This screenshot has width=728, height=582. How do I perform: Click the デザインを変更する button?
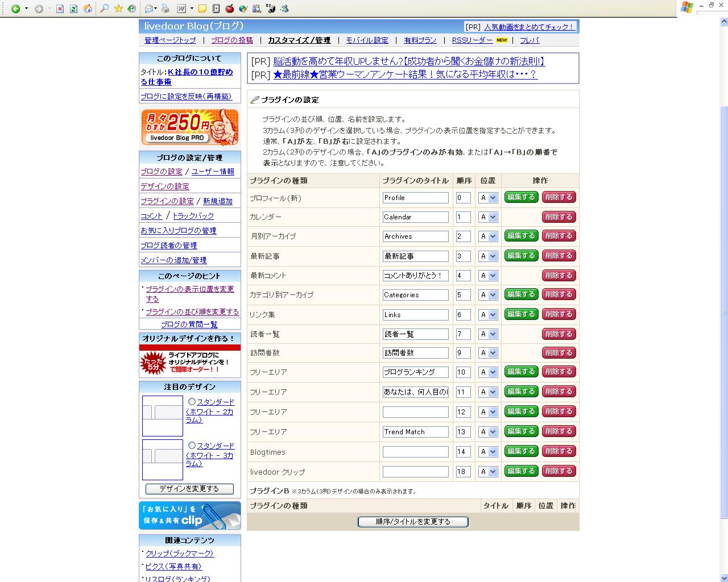coord(189,489)
